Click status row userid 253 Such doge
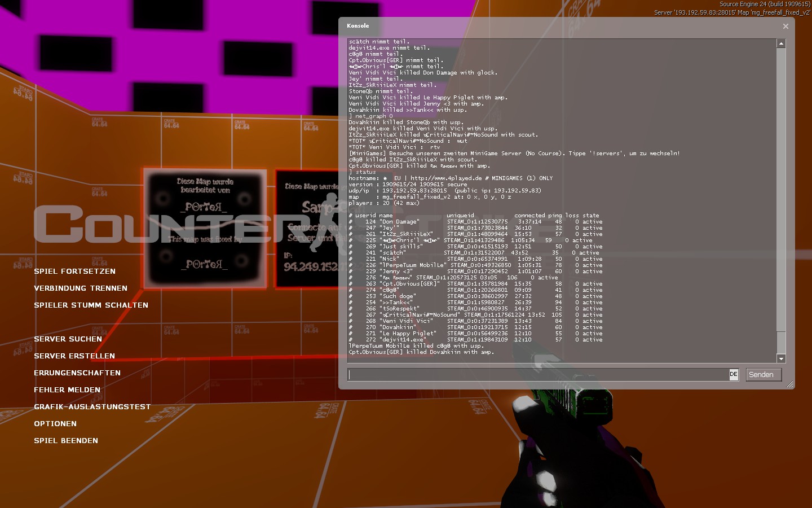The image size is (812, 508). [475, 296]
